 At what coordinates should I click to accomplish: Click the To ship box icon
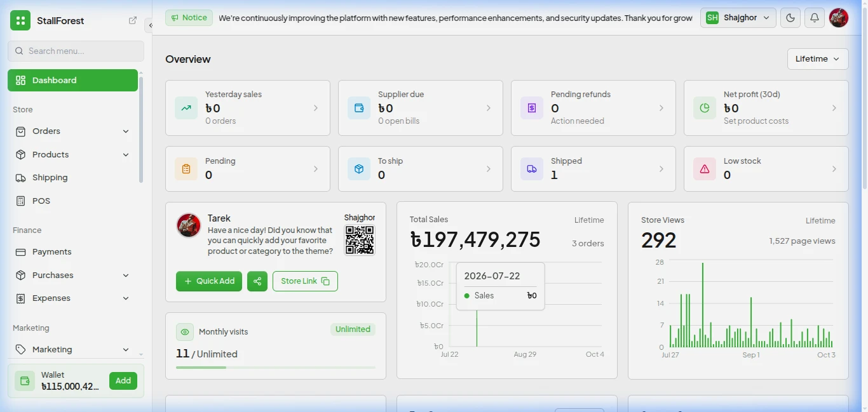(x=359, y=169)
